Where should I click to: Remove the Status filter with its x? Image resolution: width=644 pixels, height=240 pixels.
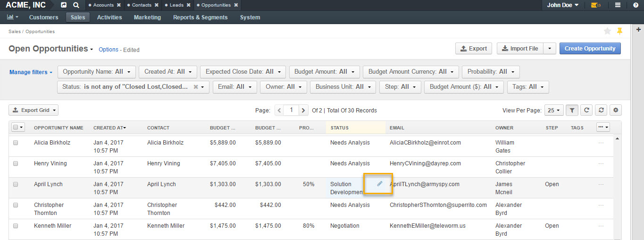tap(195, 87)
